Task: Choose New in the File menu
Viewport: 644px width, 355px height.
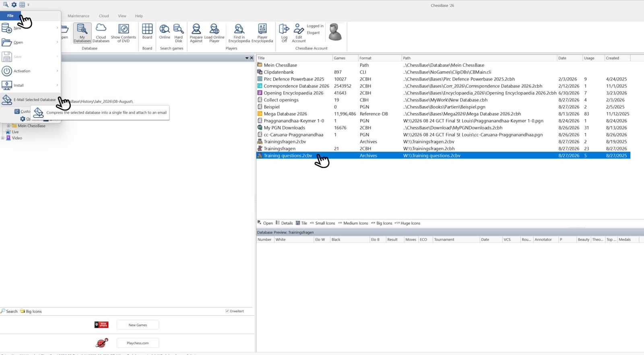Action: (x=30, y=28)
